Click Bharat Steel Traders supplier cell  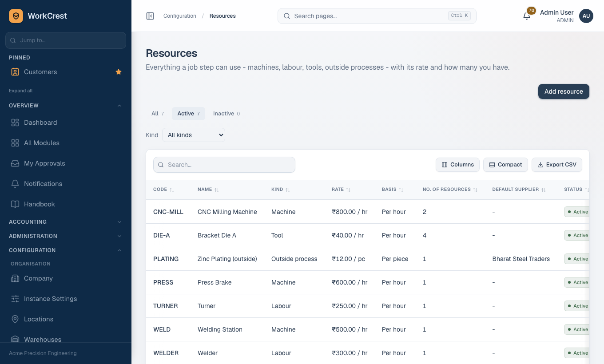coord(521,259)
